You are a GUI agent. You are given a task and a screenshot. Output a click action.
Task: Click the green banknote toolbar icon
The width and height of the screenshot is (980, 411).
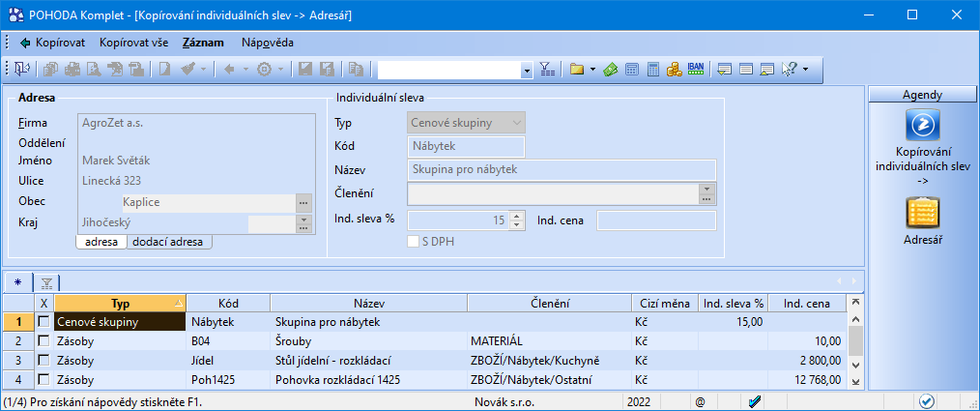[611, 70]
